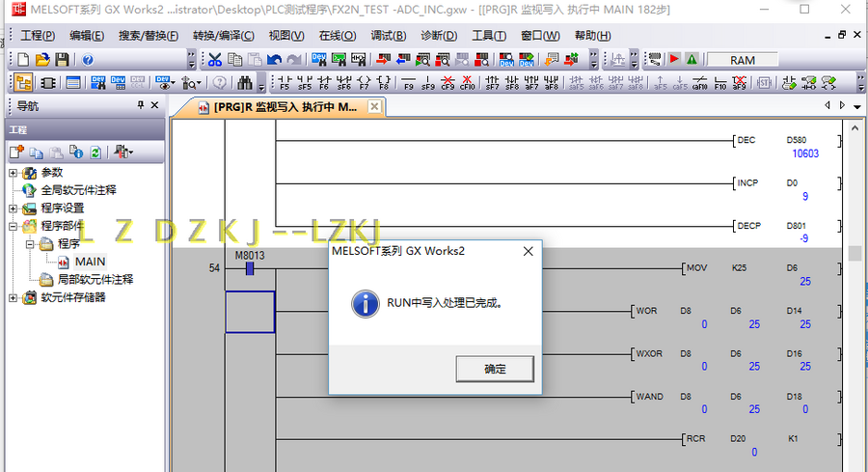Screen dimensions: 868x472
Task: Insert normally open contact F5
Action: [285, 83]
